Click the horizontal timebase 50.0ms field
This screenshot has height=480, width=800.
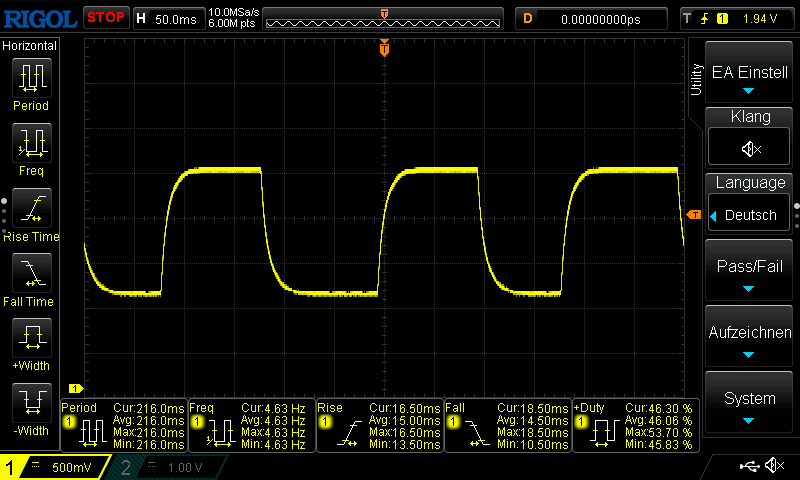pos(166,18)
